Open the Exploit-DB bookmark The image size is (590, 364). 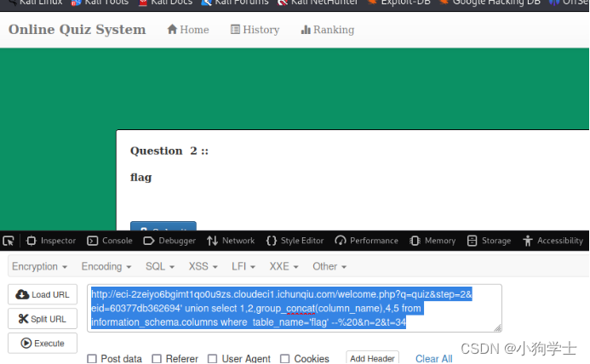398,3
